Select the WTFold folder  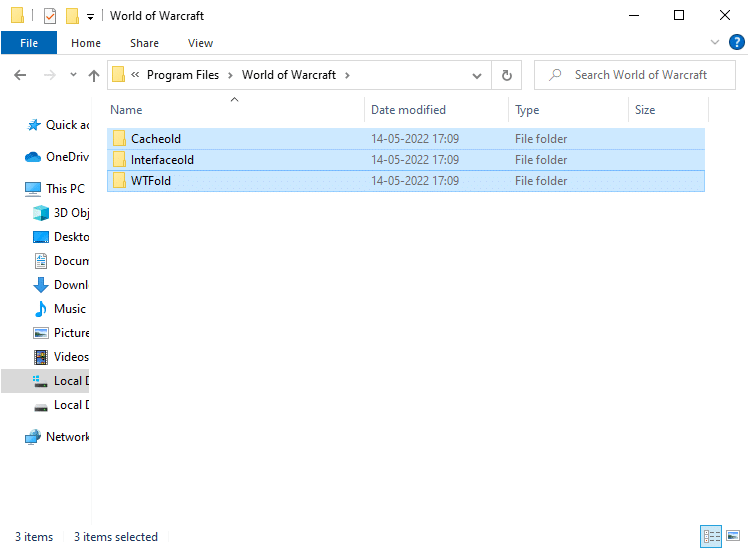pos(406,181)
